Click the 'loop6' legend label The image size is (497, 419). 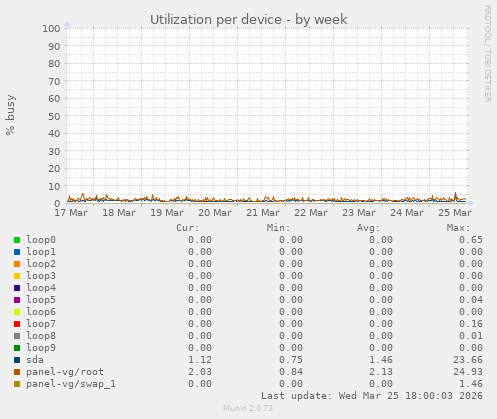click(x=41, y=312)
